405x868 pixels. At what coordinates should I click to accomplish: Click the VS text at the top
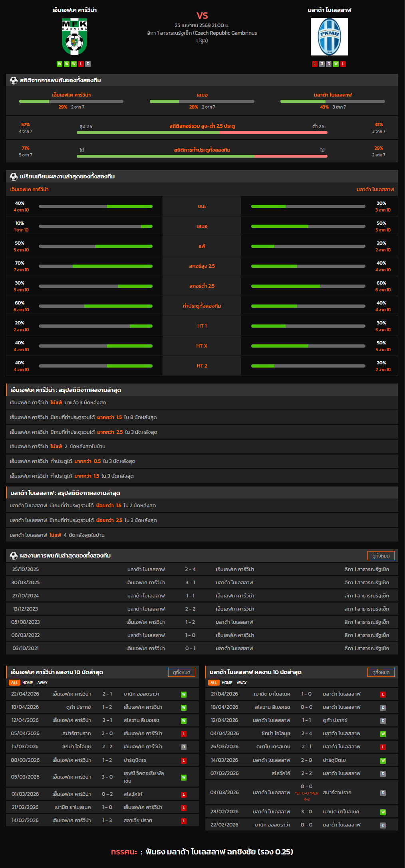click(202, 16)
